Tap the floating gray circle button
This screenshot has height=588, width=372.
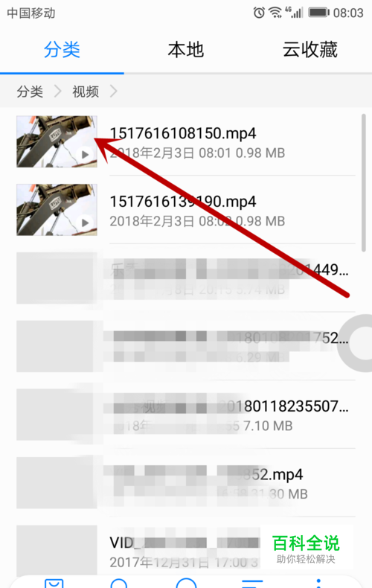point(356,345)
